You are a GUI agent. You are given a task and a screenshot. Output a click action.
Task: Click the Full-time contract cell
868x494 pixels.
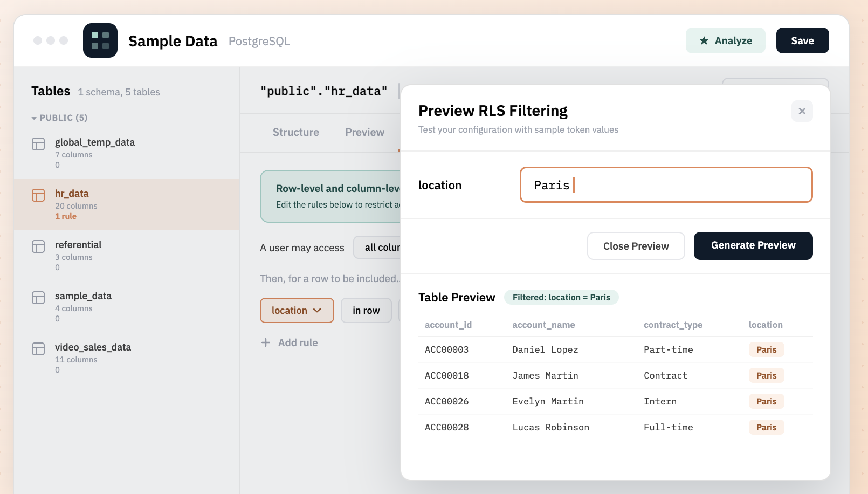[x=669, y=427]
